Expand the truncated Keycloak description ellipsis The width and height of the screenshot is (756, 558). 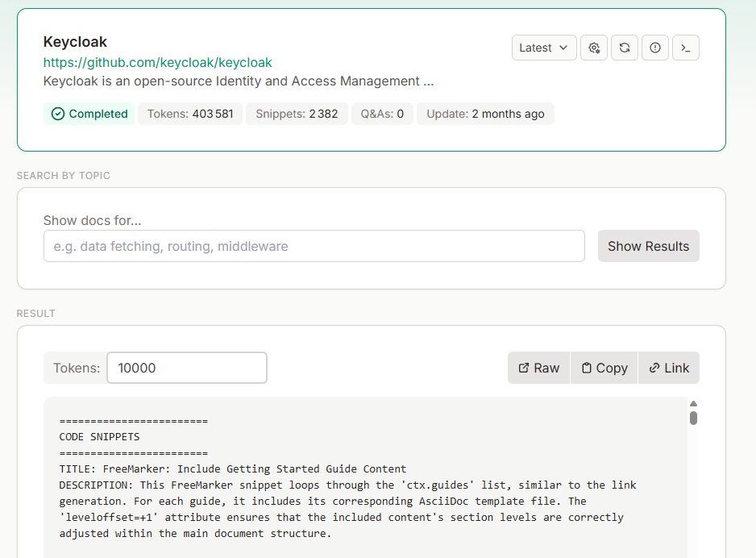(x=429, y=81)
